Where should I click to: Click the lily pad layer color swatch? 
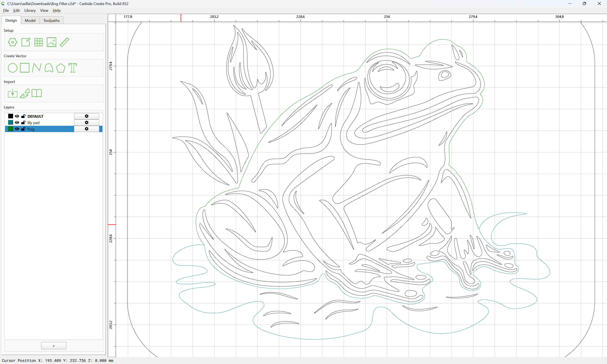coord(11,122)
